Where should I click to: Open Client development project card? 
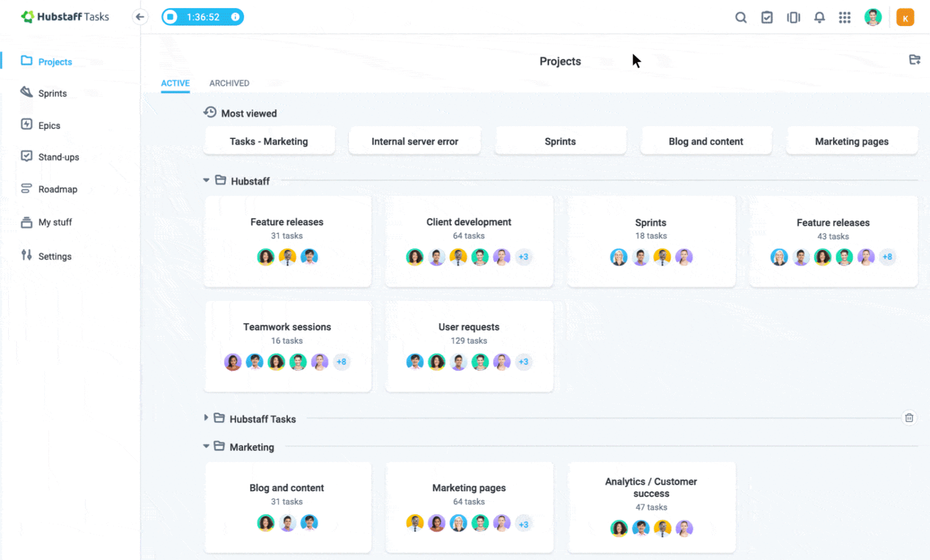click(x=470, y=241)
